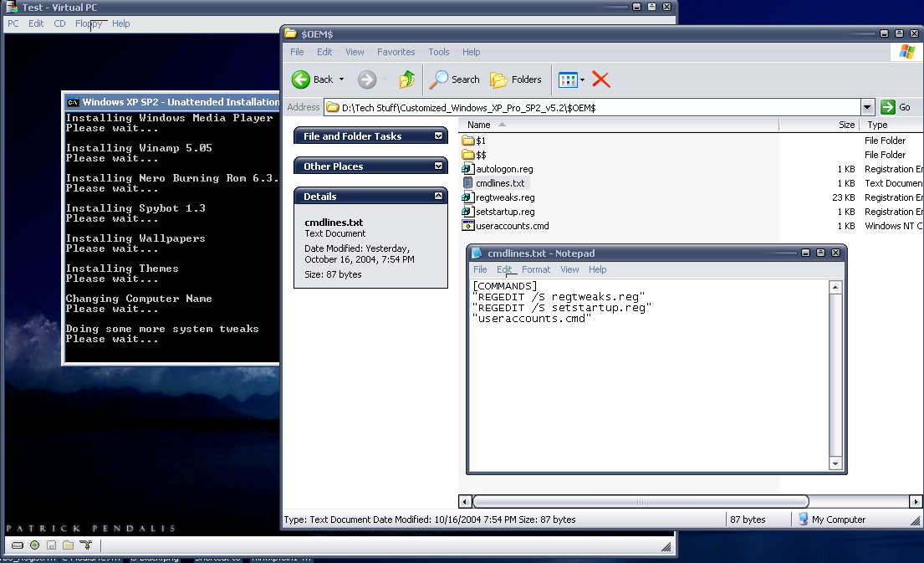Click the Views icon in the toolbar

point(568,79)
